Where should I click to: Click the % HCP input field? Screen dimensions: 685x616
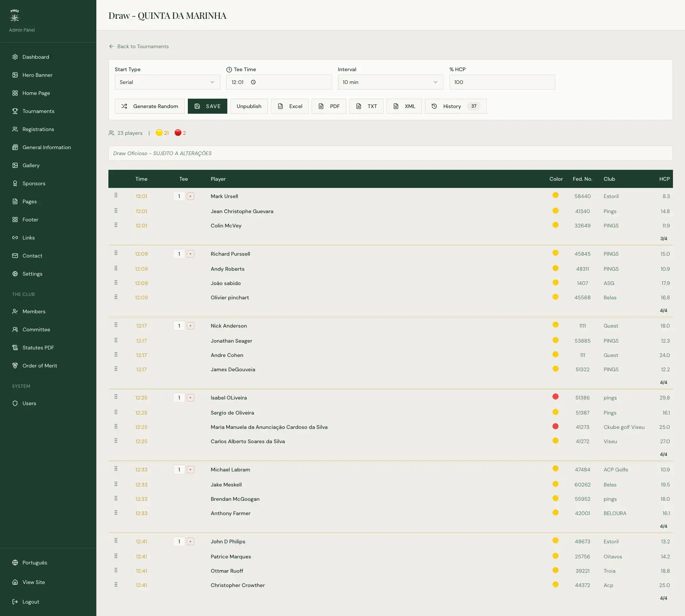[502, 82]
